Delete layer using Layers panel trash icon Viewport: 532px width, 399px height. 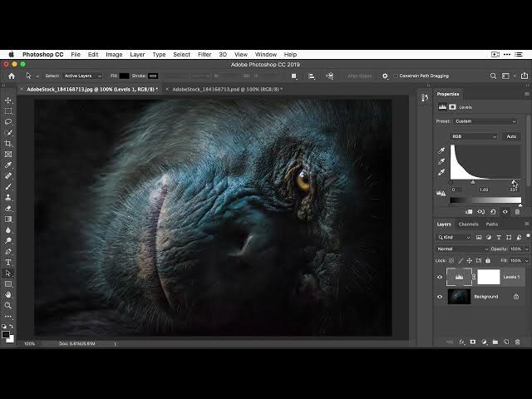[516, 342]
